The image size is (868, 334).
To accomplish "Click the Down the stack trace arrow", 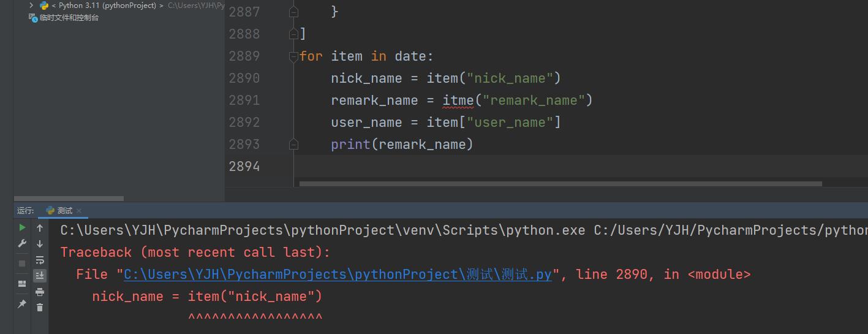I will tap(40, 244).
